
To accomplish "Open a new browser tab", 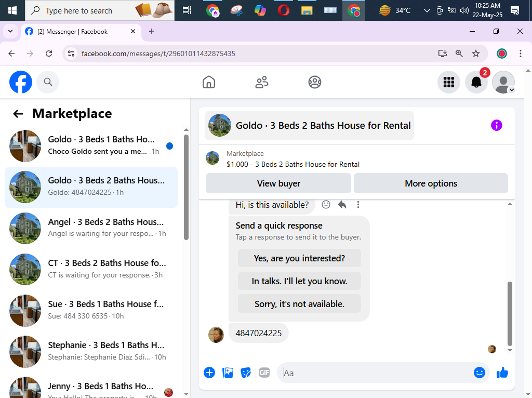I will coord(152,31).
